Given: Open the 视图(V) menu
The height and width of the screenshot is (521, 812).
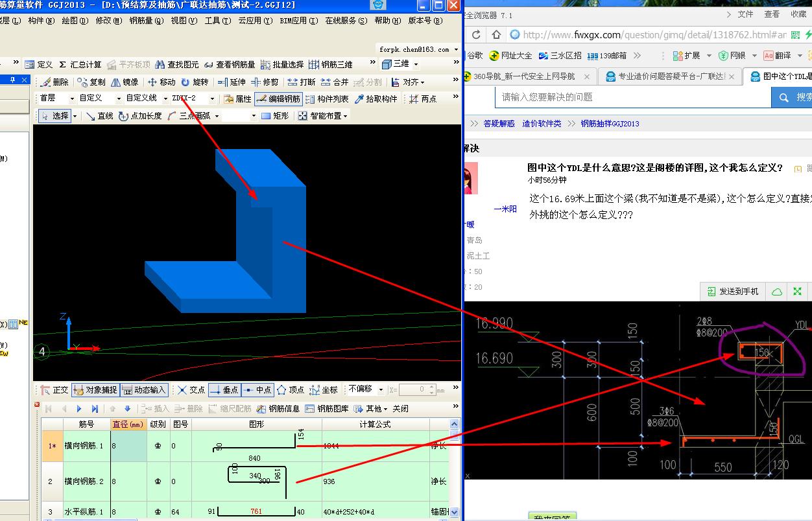Looking at the screenshot, I should [x=184, y=21].
